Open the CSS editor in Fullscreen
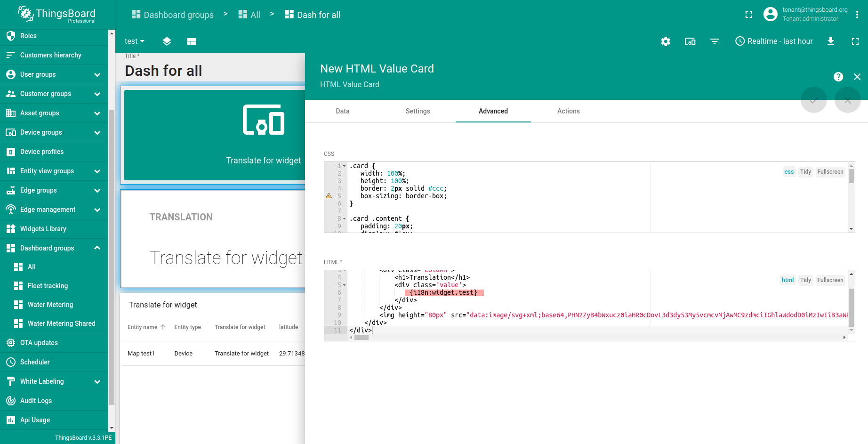Viewport: 868px width, 444px height. [830, 172]
